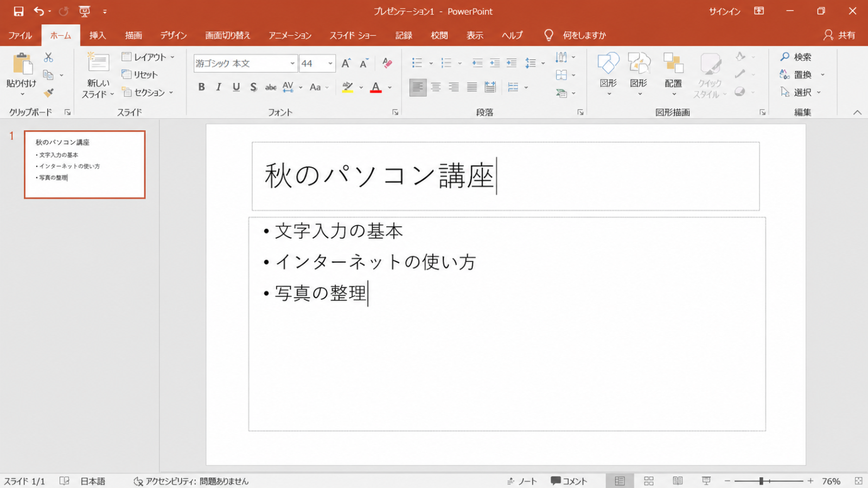Viewport: 868px width, 488px height.
Task: Cut selection with the scissors icon
Action: [48, 57]
